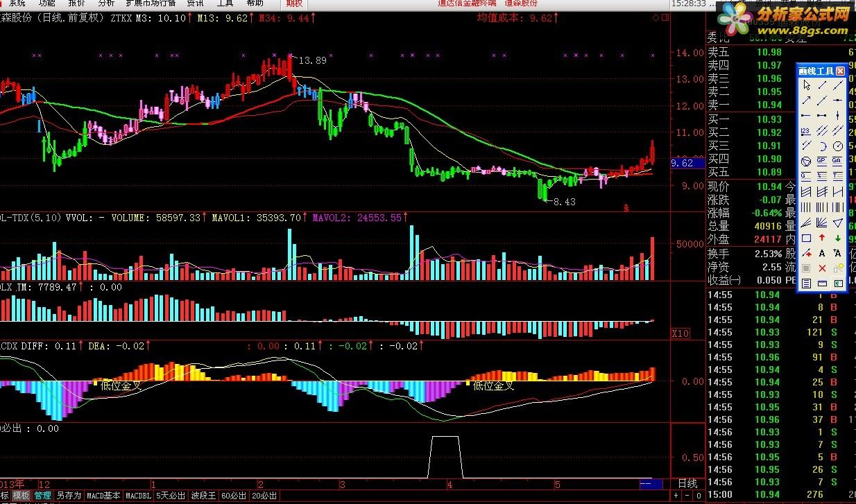
Task: Open the 报价 menu
Action: pos(76,3)
